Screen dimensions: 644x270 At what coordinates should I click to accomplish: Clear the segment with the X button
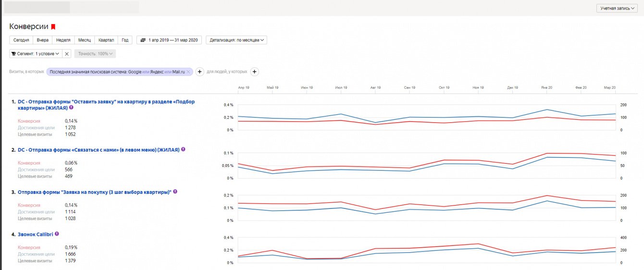tap(67, 54)
